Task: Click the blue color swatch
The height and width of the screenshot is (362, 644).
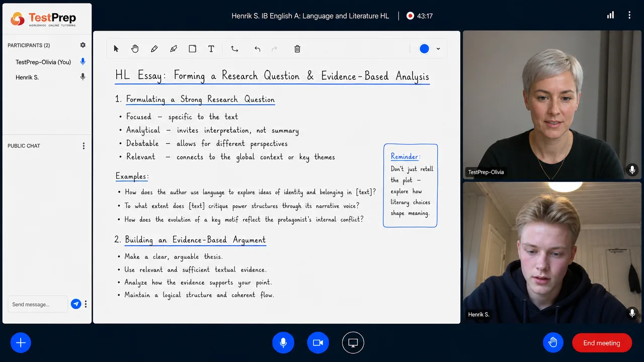Action: point(425,49)
